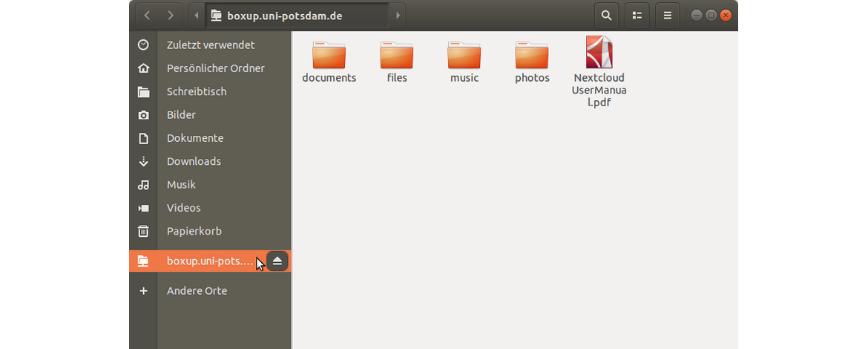The width and height of the screenshot is (868, 349).
Task: Toggle list view layout button
Action: tap(637, 15)
